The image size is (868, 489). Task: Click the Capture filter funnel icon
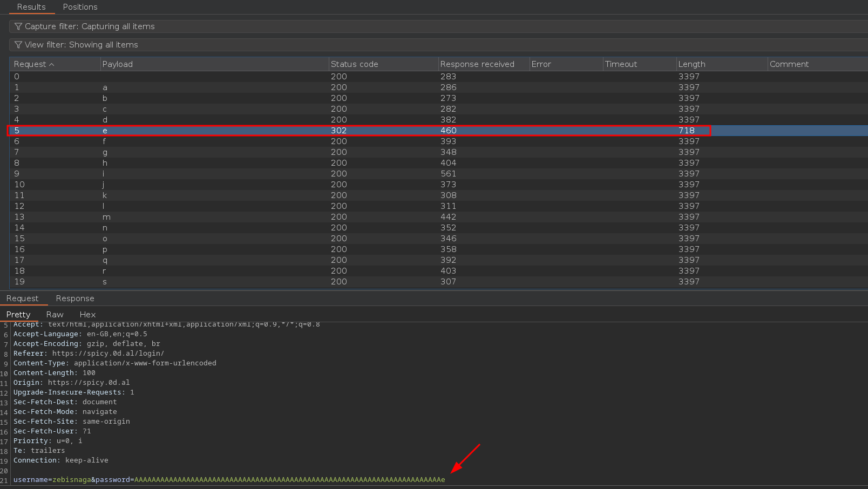[18, 26]
